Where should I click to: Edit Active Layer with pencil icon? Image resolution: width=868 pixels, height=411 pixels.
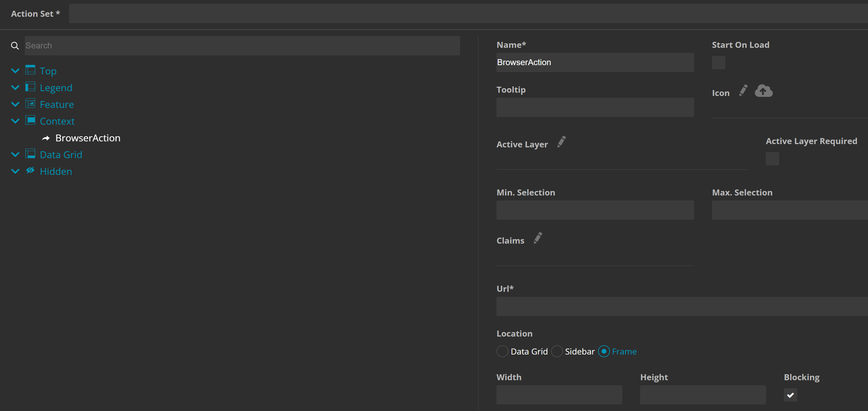[562, 142]
